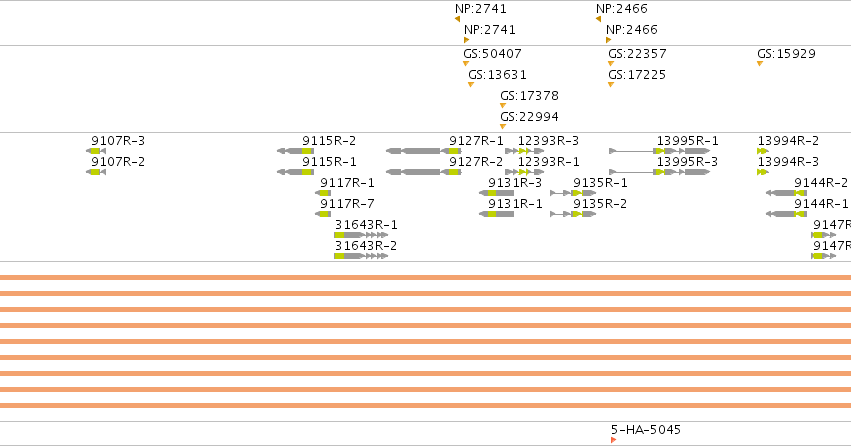The image size is (851, 446).
Task: Select the 12393R-1 transcript label
Action: (x=548, y=162)
